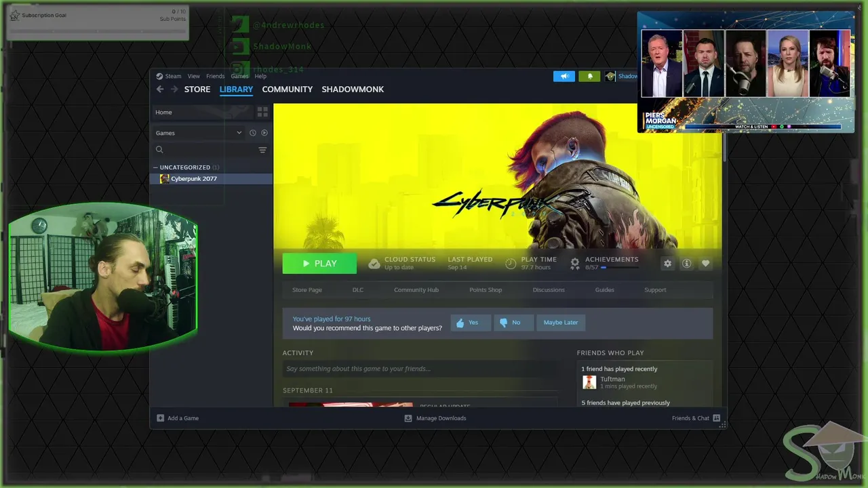Screen dimensions: 868x488
Task: Open the View menu
Action: pyautogui.click(x=193, y=76)
